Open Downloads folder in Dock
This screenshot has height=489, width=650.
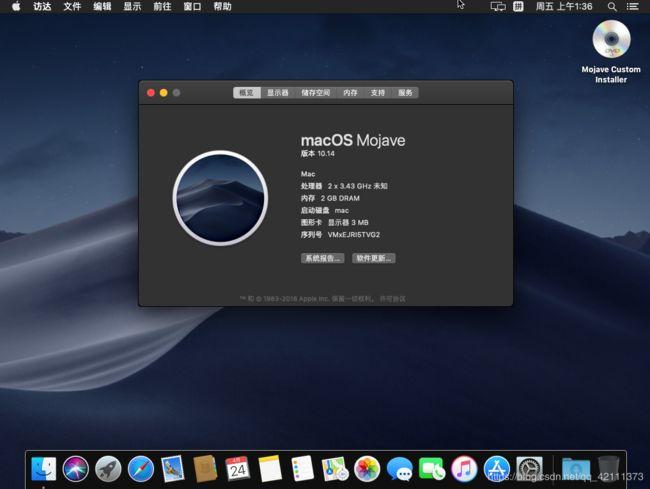point(576,470)
